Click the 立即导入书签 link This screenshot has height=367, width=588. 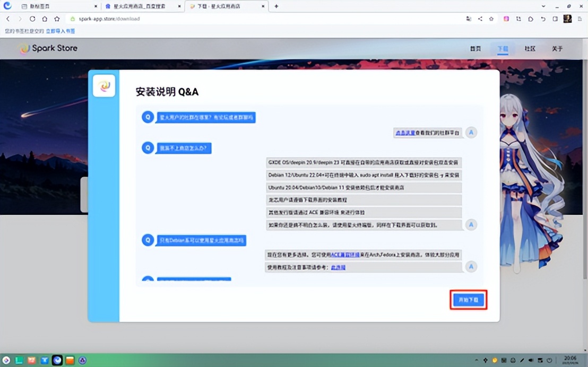pyautogui.click(x=60, y=31)
